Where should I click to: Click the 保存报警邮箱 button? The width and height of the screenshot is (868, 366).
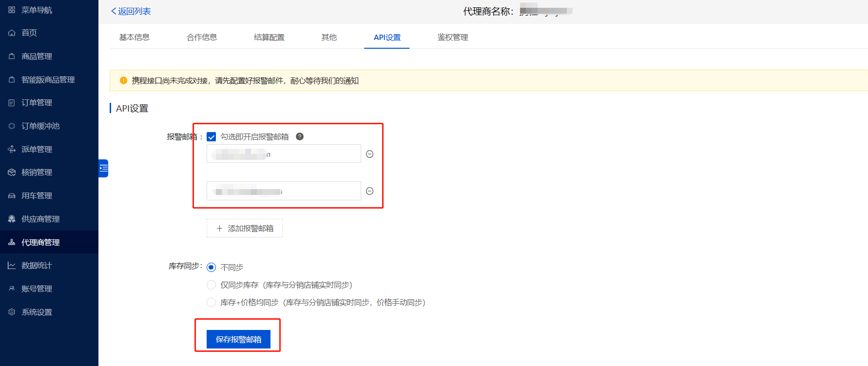click(x=238, y=339)
